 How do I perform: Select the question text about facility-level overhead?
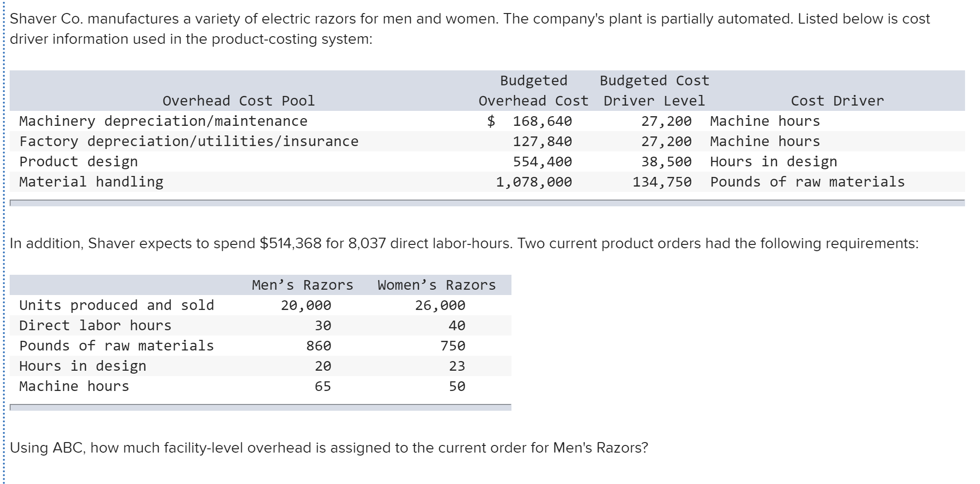[x=329, y=448]
